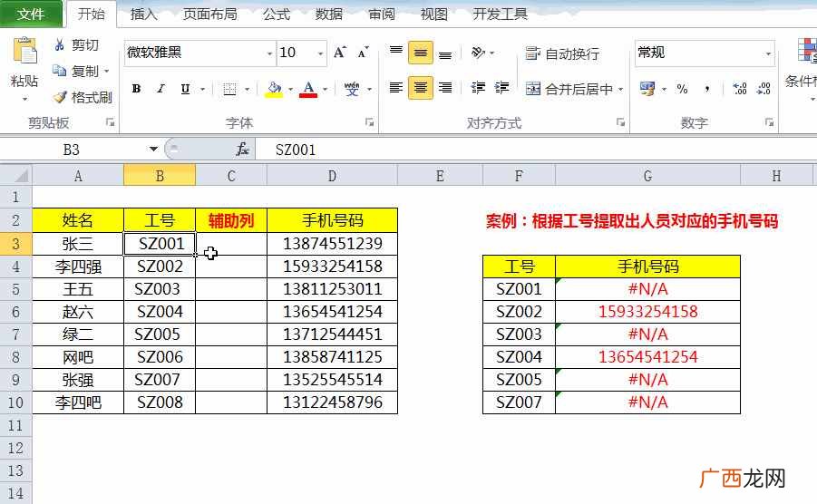Expand number format dropdown 常规
Screen dimensions: 817x504
pyautogui.click(x=768, y=53)
